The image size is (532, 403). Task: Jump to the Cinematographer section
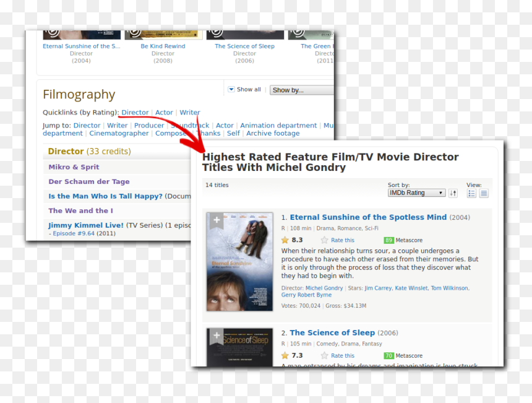click(119, 133)
